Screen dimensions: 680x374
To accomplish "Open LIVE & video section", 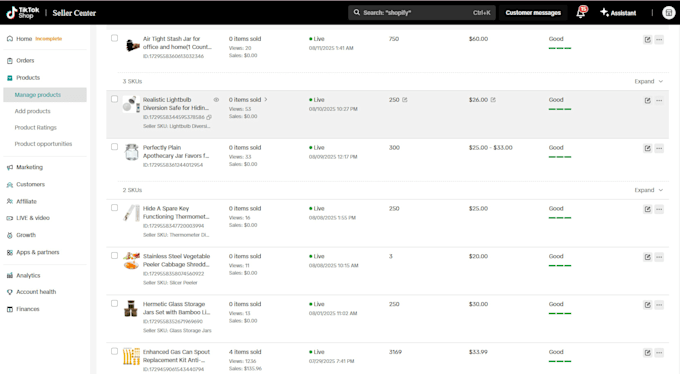I will [33, 218].
